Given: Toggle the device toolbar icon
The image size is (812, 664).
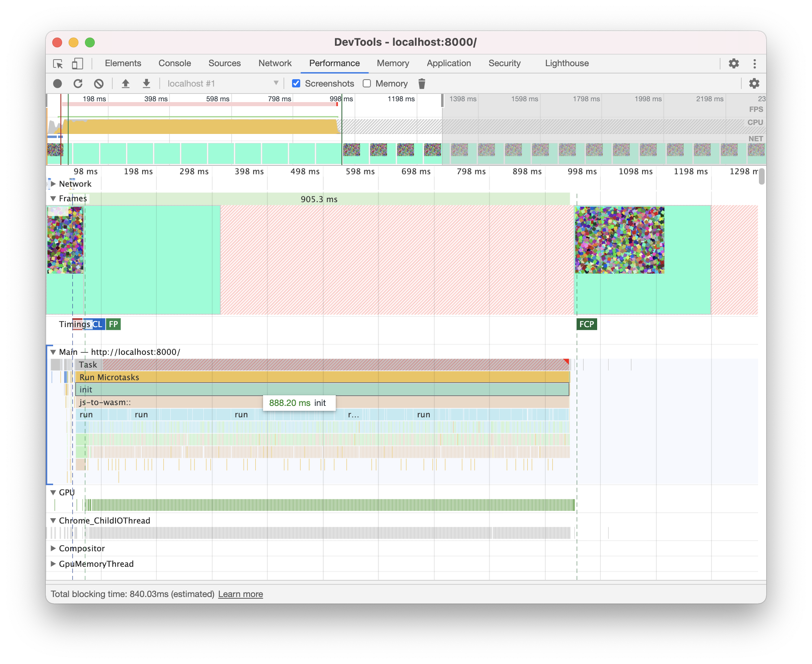Looking at the screenshot, I should click(x=77, y=64).
